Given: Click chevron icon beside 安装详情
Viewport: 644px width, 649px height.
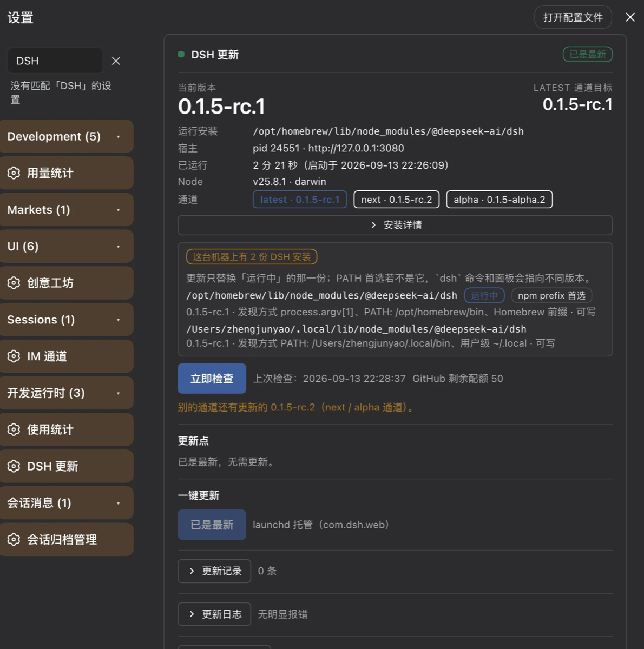Looking at the screenshot, I should (x=373, y=225).
